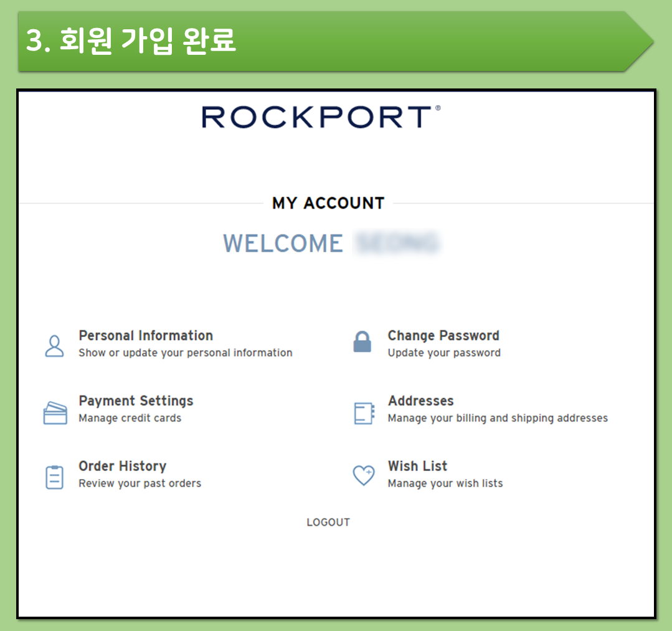Image resolution: width=672 pixels, height=631 pixels.
Task: Click 'Update your password' description
Action: 444,353
